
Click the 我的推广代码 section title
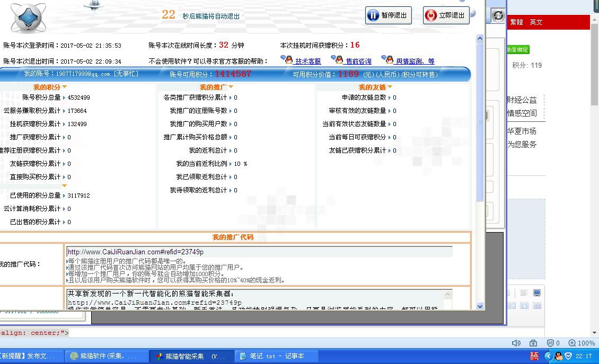pyautogui.click(x=233, y=237)
